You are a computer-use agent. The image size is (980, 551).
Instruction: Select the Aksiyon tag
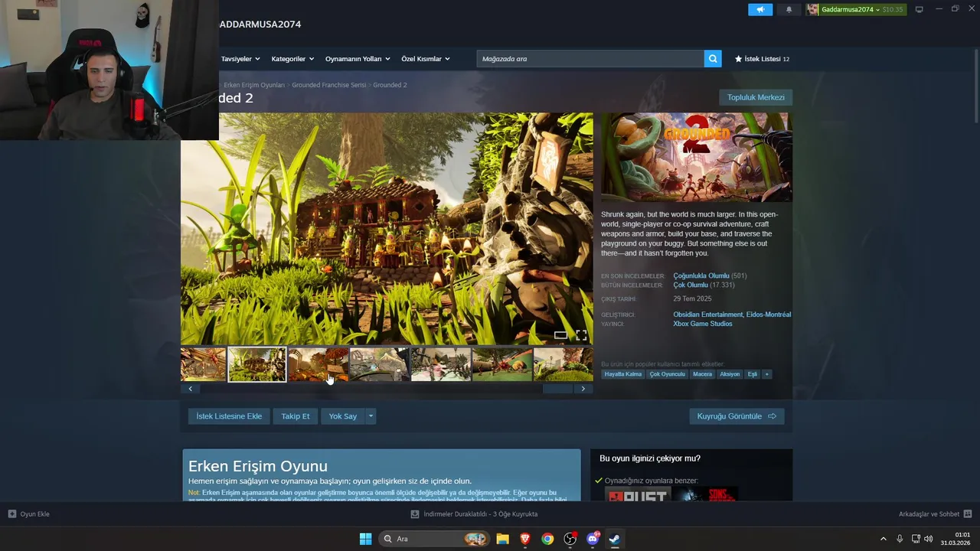click(730, 374)
